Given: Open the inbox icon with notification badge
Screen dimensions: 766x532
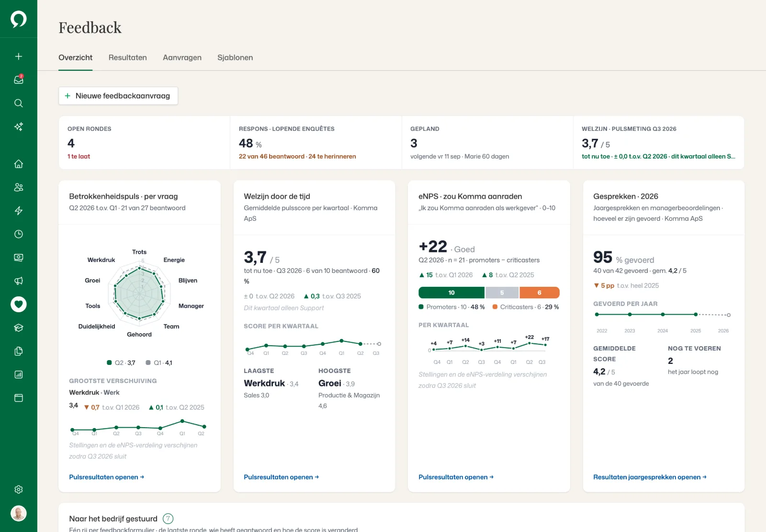Looking at the screenshot, I should (x=19, y=79).
